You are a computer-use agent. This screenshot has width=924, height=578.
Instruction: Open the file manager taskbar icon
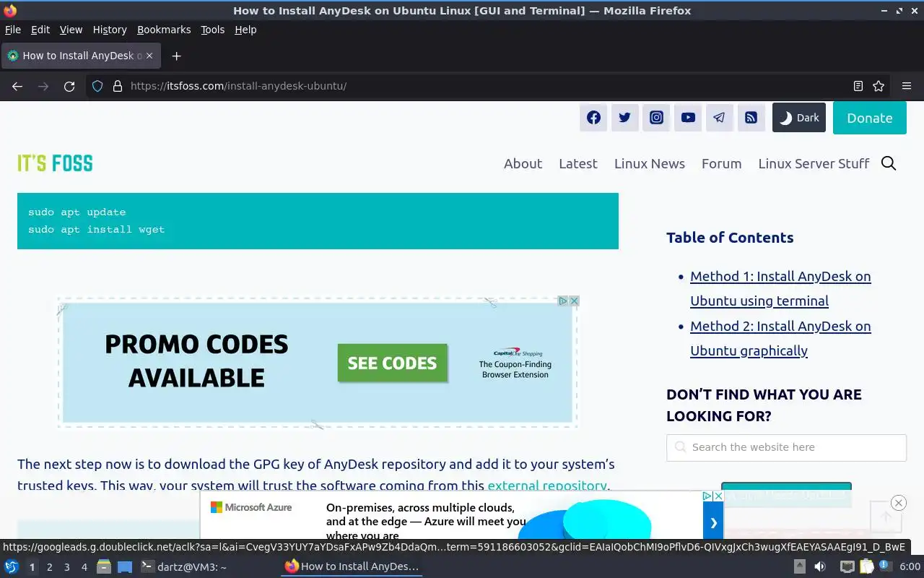pyautogui.click(x=104, y=566)
